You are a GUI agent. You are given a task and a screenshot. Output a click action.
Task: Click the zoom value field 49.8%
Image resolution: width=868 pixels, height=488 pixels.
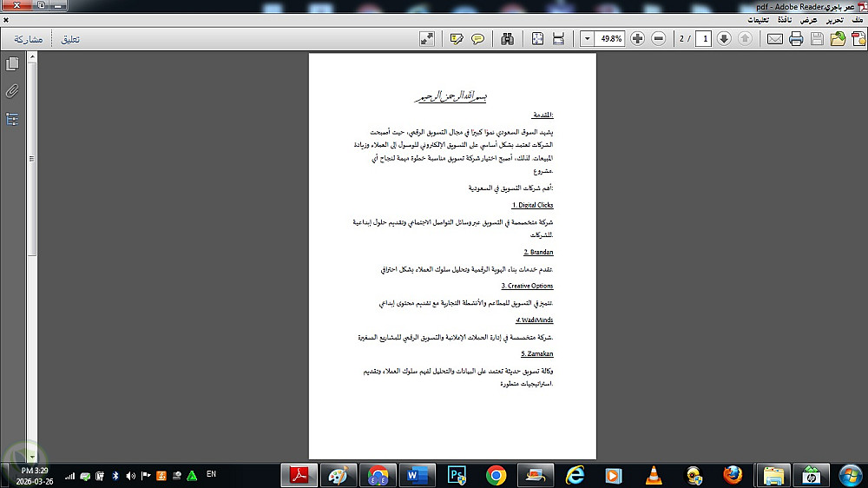[610, 39]
